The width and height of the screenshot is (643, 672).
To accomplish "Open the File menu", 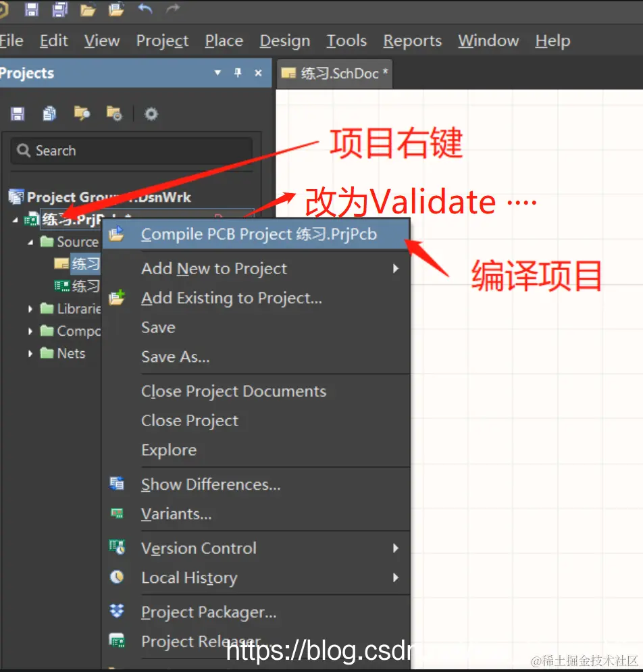I will pyautogui.click(x=11, y=41).
